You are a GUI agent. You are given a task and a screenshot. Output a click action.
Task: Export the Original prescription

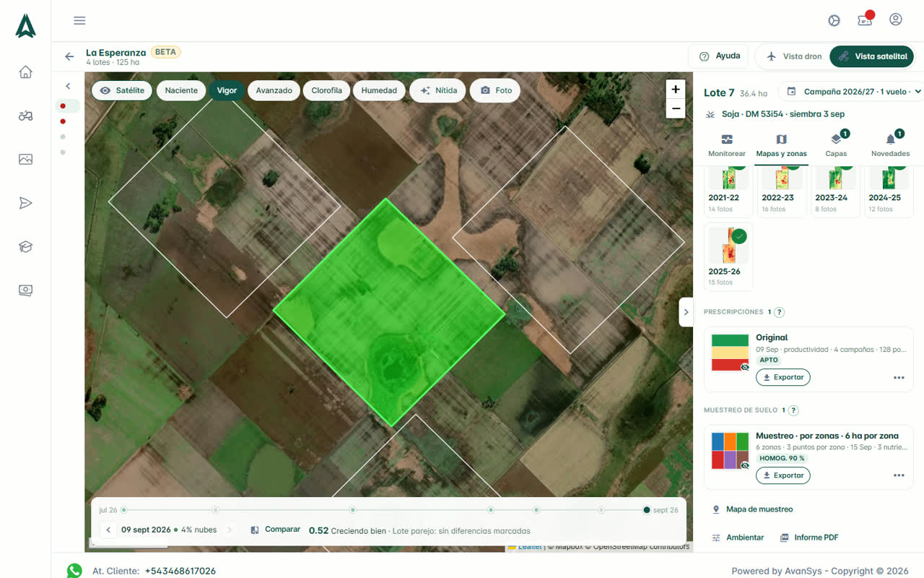click(783, 377)
